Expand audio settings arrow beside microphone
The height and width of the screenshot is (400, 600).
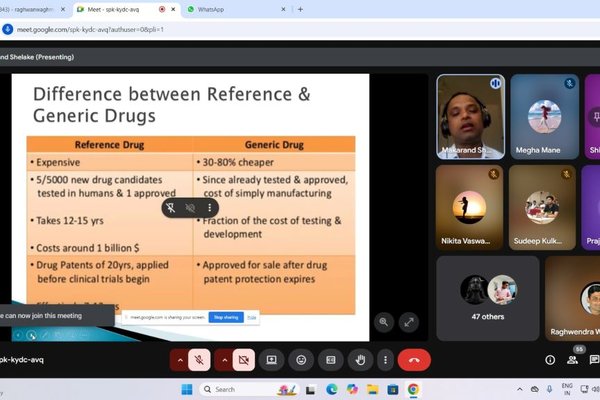click(180, 359)
